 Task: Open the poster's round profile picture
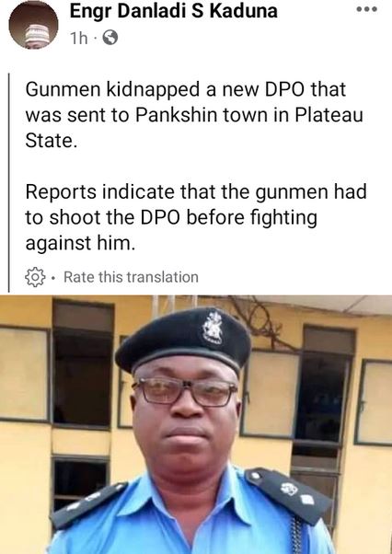coord(33,24)
